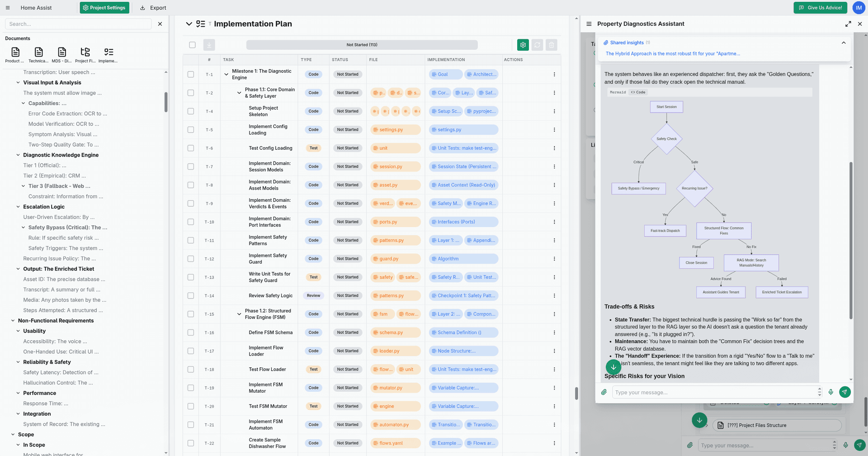Image resolution: width=868 pixels, height=456 pixels.
Task: Toggle the select-all checkbox in plan toolbar
Action: click(193, 45)
